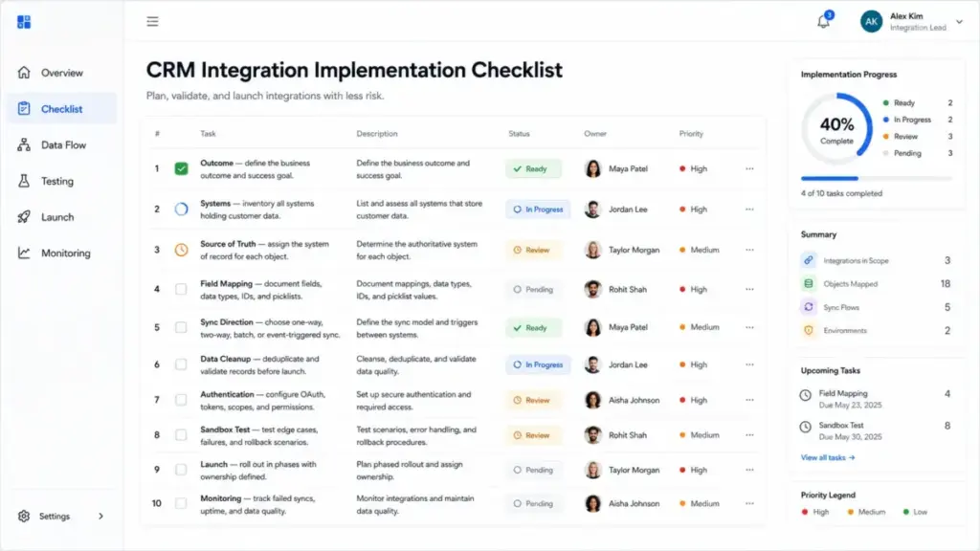Expand the Settings chevron arrow
The width and height of the screenshot is (980, 551).
tap(100, 516)
